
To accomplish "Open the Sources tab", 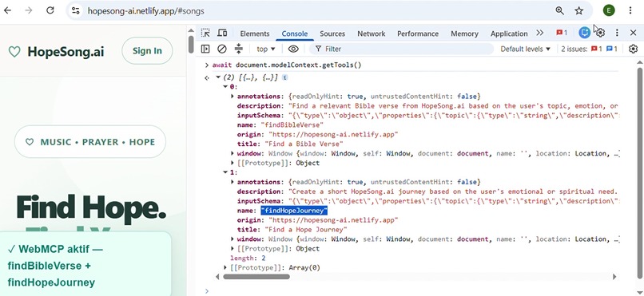I will click(332, 34).
